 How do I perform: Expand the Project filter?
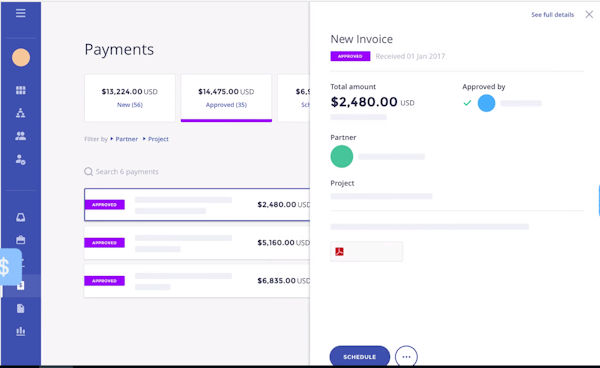coord(156,139)
